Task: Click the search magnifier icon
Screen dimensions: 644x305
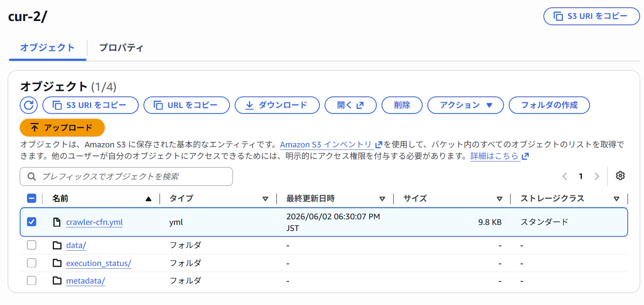Action: 31,176
